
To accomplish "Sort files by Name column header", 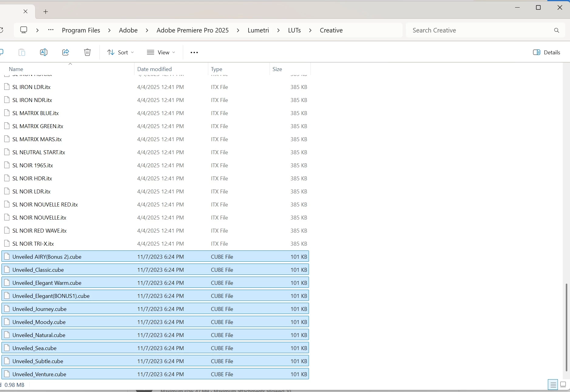I will pyautogui.click(x=67, y=69).
